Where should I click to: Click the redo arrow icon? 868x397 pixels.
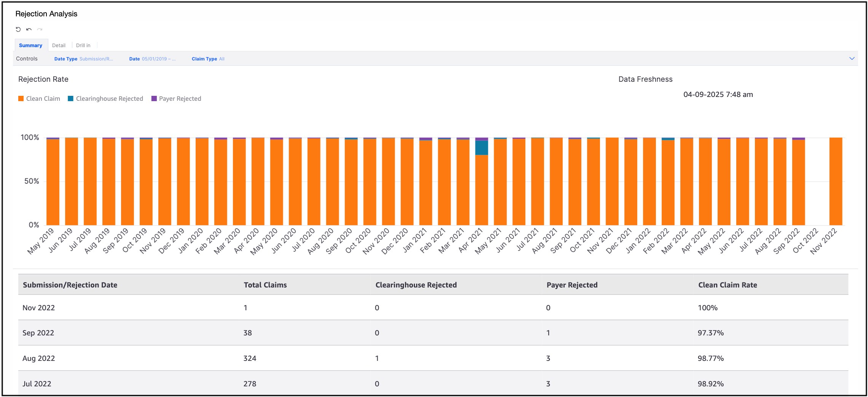[x=40, y=29]
